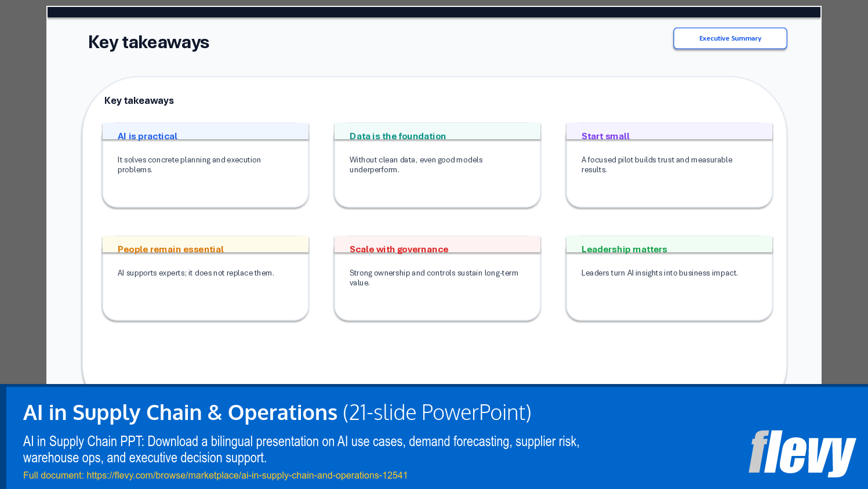This screenshot has width=868, height=489.
Task: Click 'Leaders turn AI insights into business impact.'
Action: 660,273
